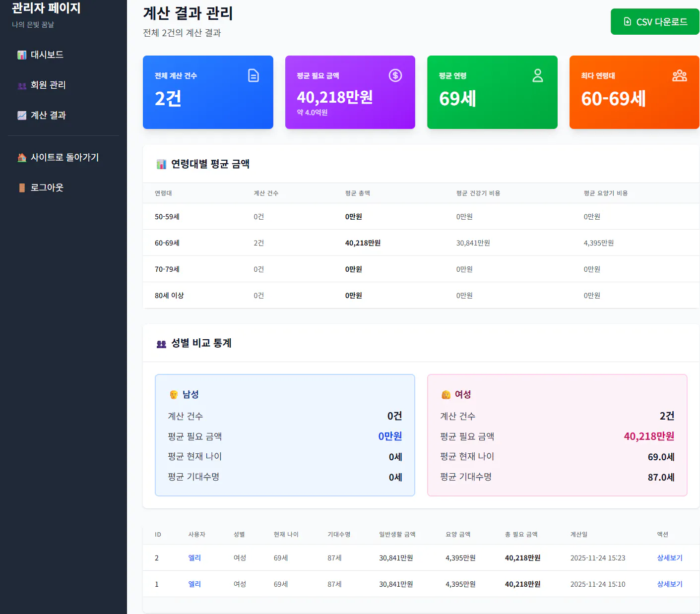Image resolution: width=700 pixels, height=614 pixels.
Task: Click 상세보기 for record ID 2
Action: tap(669, 557)
